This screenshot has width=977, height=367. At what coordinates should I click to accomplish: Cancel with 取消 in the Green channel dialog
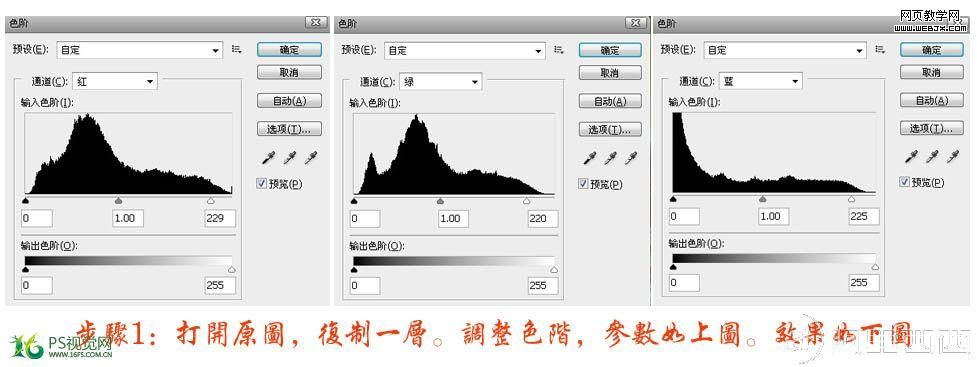point(610,72)
